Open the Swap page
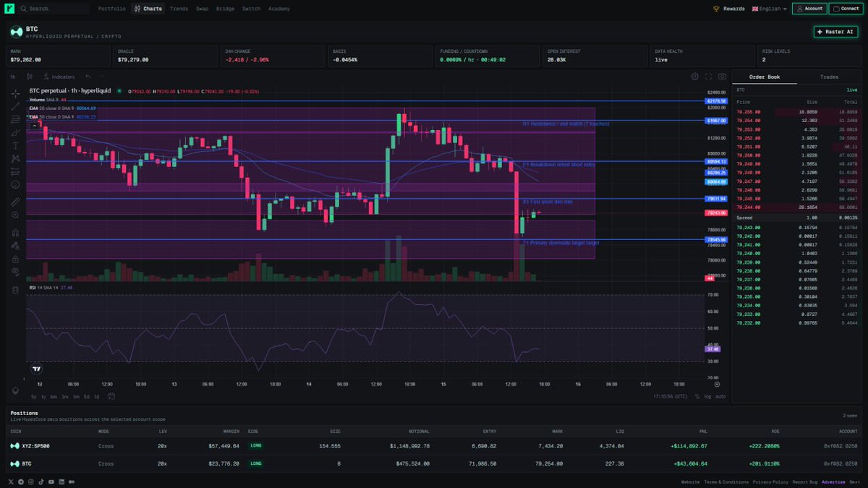The width and height of the screenshot is (868, 488). click(202, 9)
